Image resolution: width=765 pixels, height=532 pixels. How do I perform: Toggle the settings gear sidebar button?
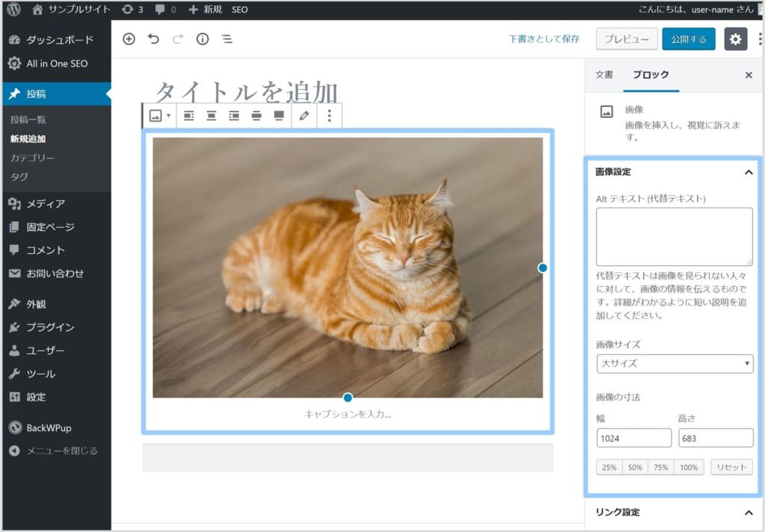[x=735, y=40]
